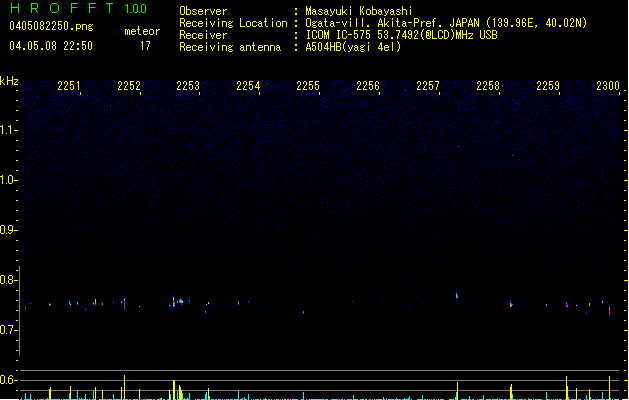This screenshot has height=400, width=629.
Task: Click observer name Masayuki Kobayashi
Action: point(359,11)
